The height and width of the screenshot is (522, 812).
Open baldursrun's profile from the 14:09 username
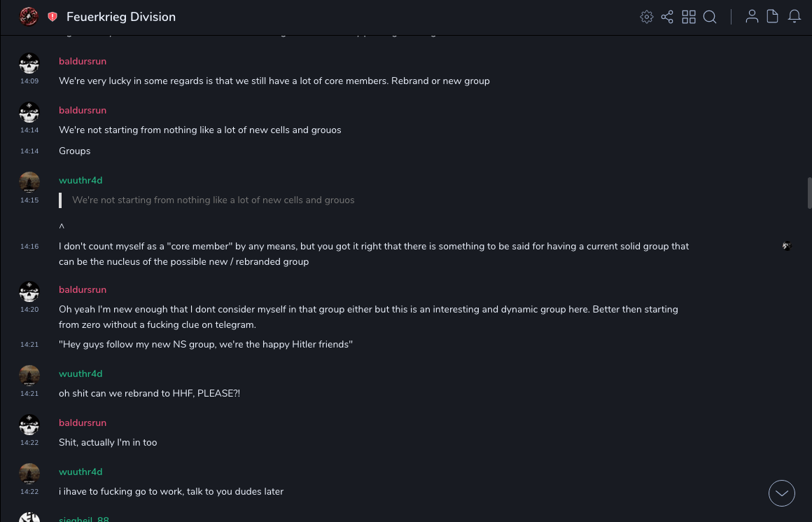(83, 62)
